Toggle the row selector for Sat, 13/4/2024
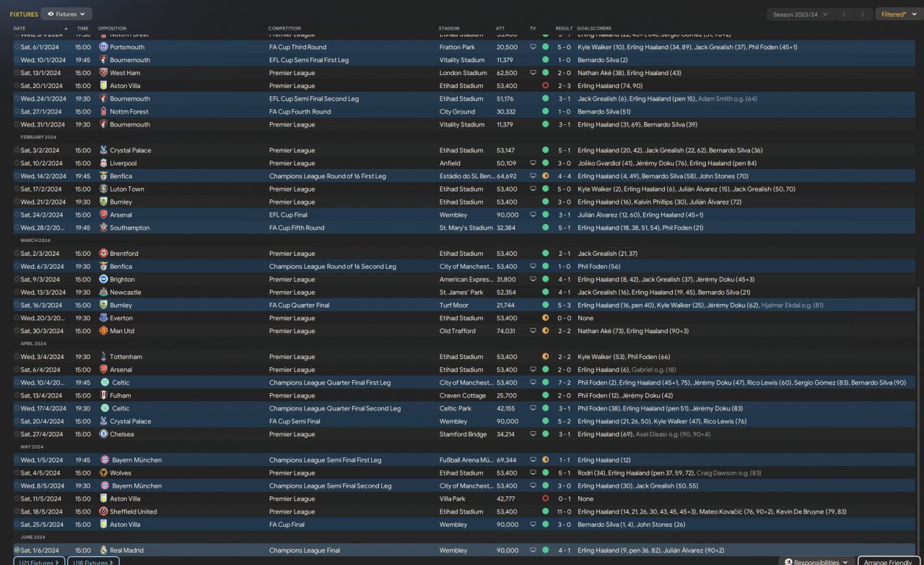This screenshot has height=565, width=924. (17, 396)
